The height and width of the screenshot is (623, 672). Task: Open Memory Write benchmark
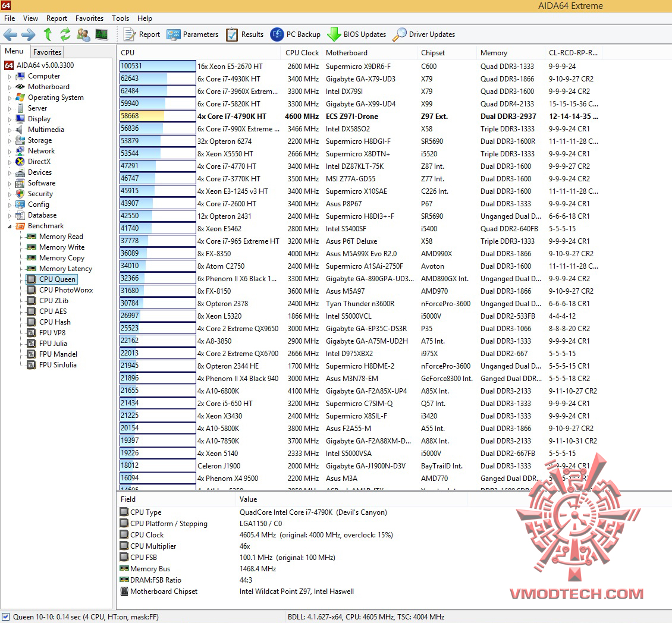click(62, 247)
